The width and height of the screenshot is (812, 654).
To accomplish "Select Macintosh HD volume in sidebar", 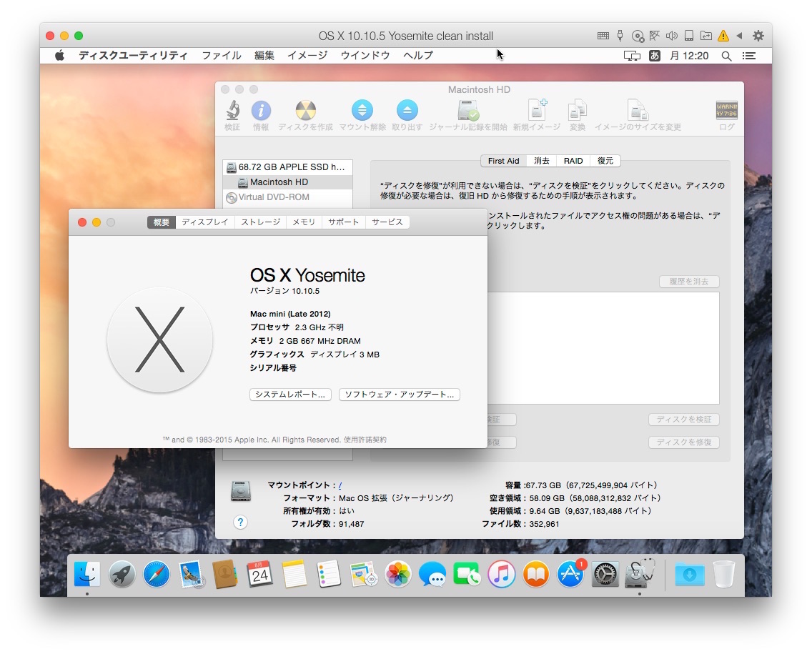I will (287, 182).
